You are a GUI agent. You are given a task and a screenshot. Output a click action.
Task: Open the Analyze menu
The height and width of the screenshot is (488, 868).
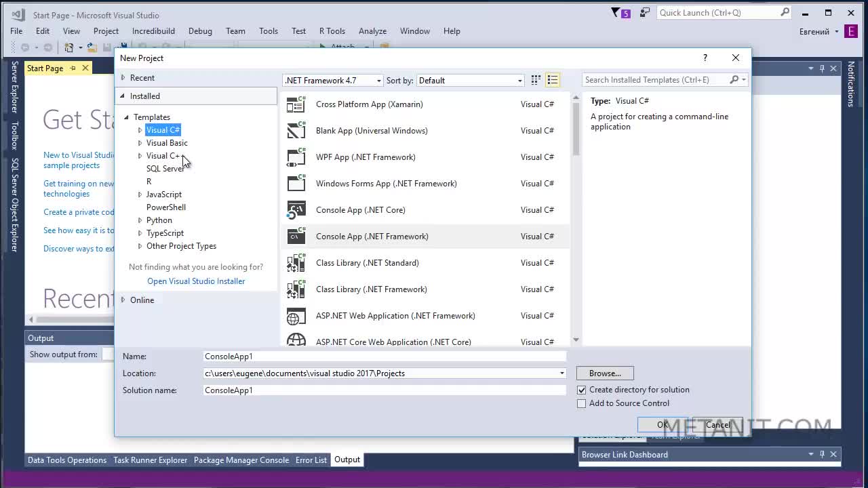coord(372,31)
